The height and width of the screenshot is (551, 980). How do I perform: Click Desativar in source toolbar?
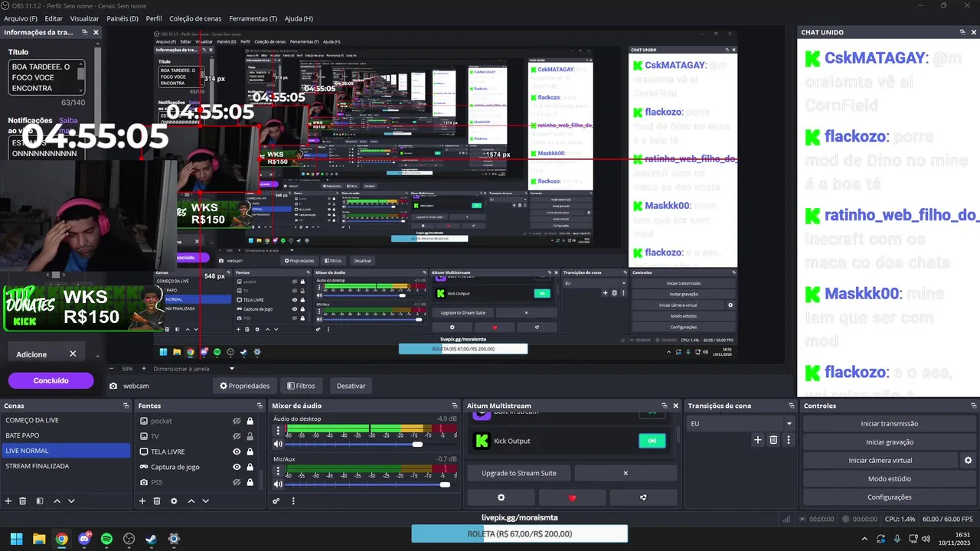(351, 386)
